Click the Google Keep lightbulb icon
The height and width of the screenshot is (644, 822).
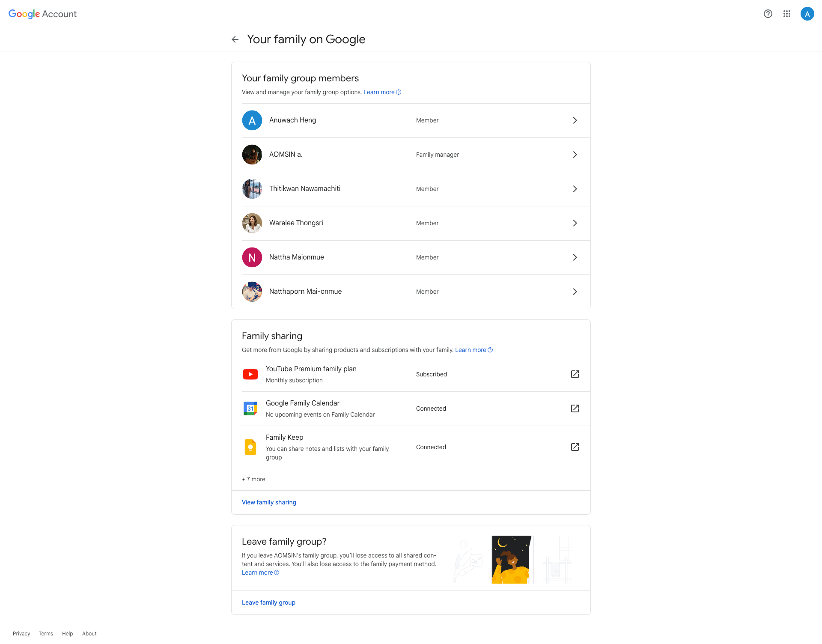[x=250, y=447]
